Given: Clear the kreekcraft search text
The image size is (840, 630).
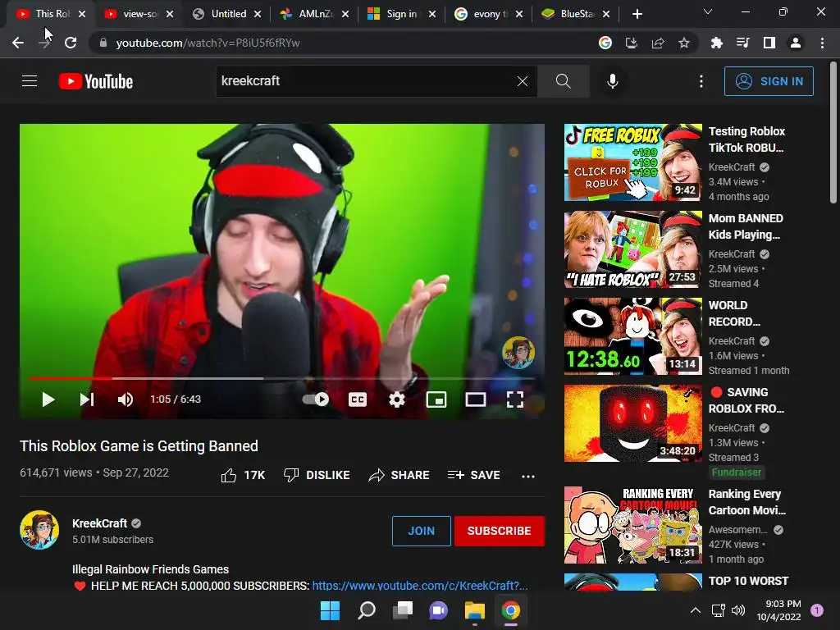Looking at the screenshot, I should [523, 81].
